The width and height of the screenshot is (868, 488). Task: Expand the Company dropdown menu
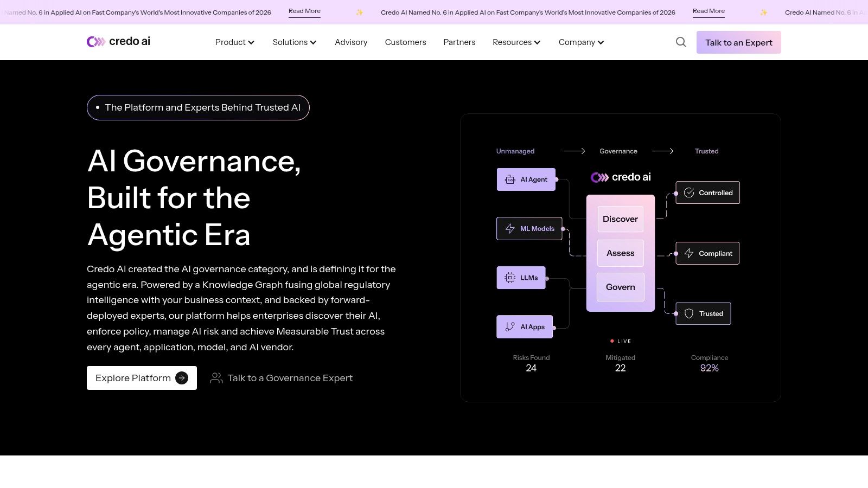[x=581, y=42]
